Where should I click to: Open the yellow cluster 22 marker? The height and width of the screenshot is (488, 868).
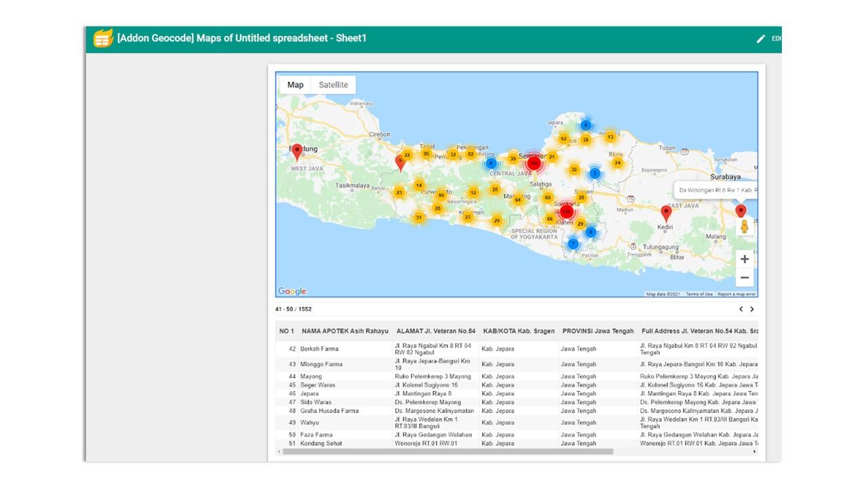[x=408, y=155]
